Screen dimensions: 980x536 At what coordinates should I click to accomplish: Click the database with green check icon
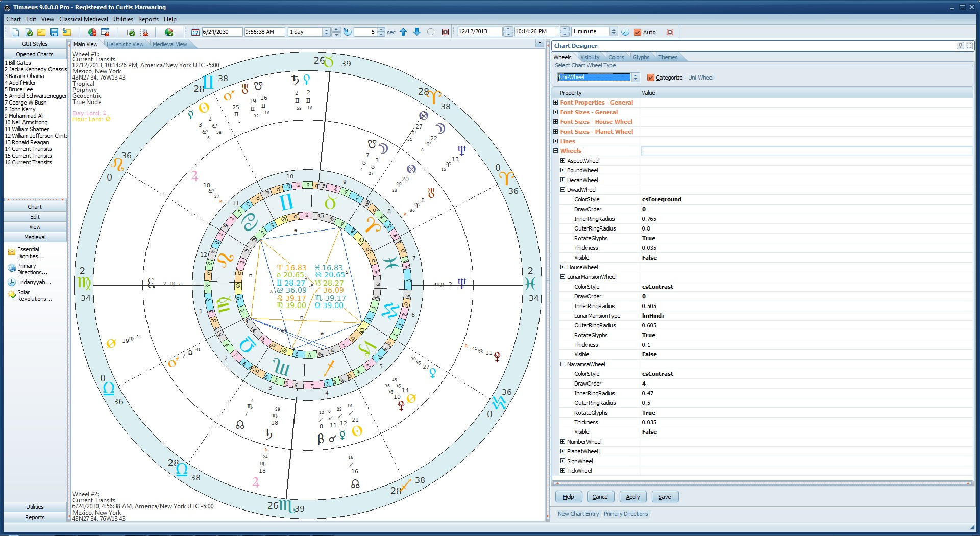point(131,32)
